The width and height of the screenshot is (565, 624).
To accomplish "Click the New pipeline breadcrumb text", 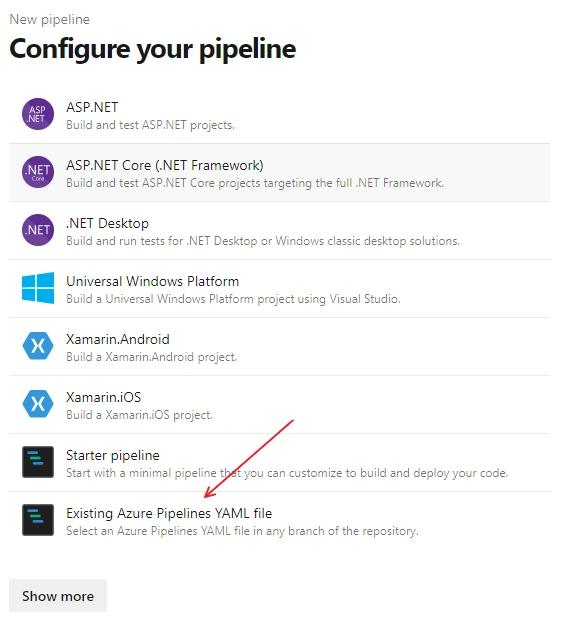I will click(50, 19).
